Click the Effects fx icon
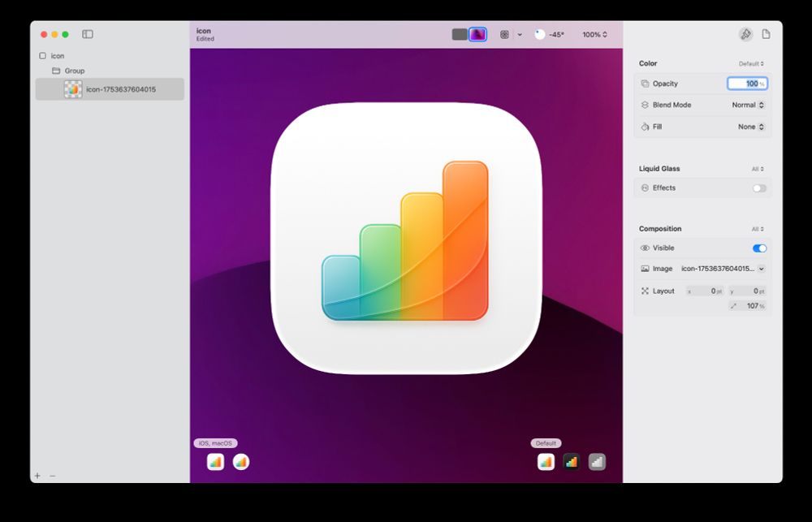 (x=645, y=188)
